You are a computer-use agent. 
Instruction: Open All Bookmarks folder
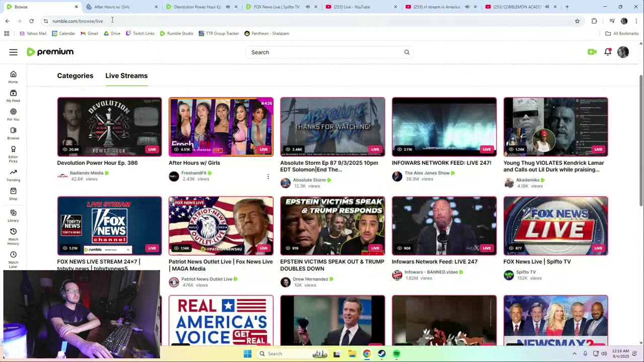click(x=622, y=34)
